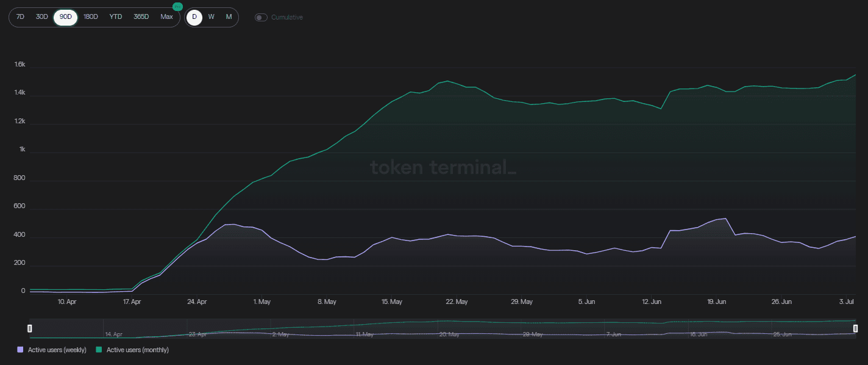Click the right range navigator handle
This screenshot has width=868, height=365.
855,328
